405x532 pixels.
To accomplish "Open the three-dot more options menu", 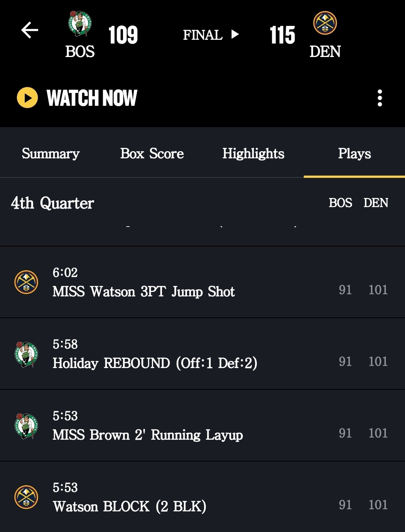I will point(379,98).
